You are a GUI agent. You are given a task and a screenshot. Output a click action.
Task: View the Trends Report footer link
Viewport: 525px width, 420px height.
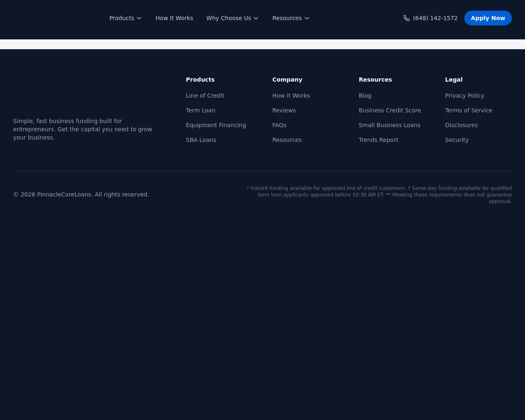[x=379, y=140]
